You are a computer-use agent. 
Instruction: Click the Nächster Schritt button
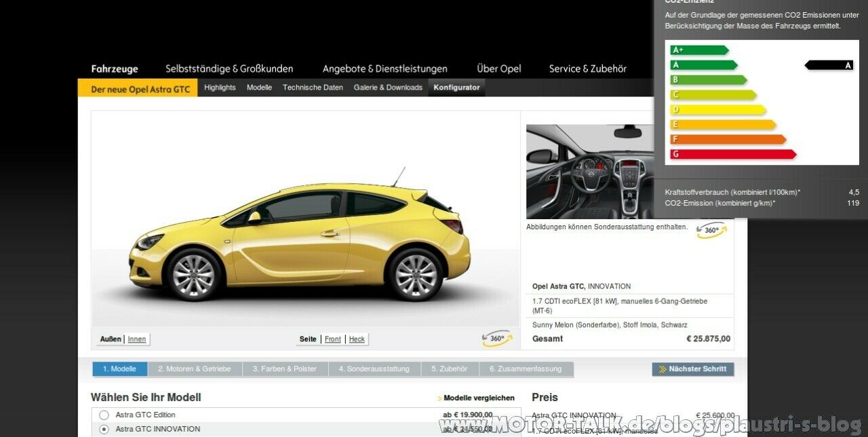pyautogui.click(x=693, y=369)
